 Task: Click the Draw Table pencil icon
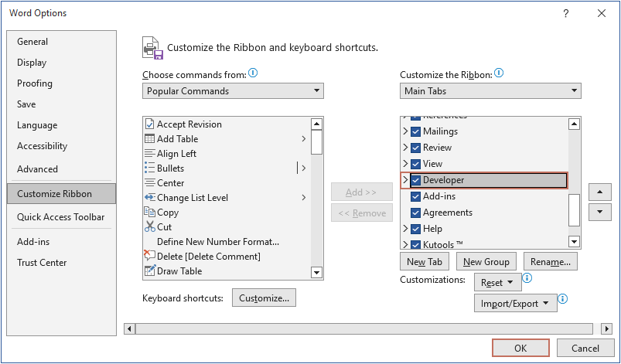click(150, 271)
